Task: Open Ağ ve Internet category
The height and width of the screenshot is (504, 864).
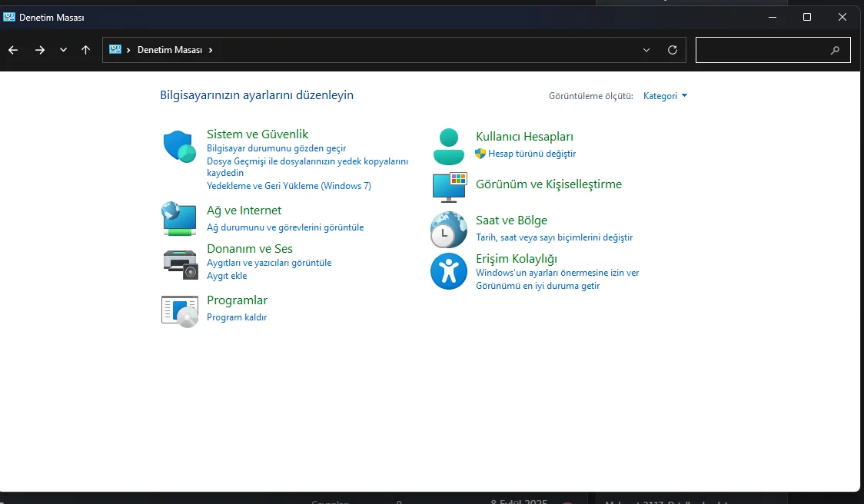Action: (x=244, y=211)
